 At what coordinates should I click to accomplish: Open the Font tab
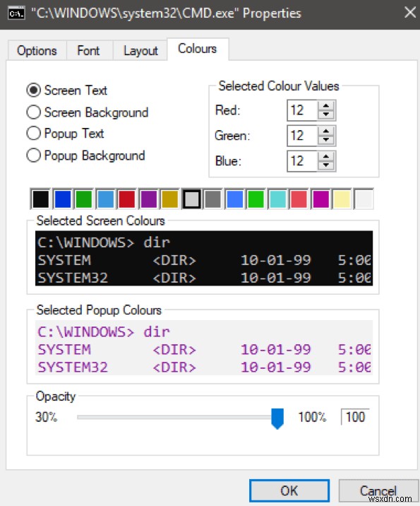coord(88,51)
